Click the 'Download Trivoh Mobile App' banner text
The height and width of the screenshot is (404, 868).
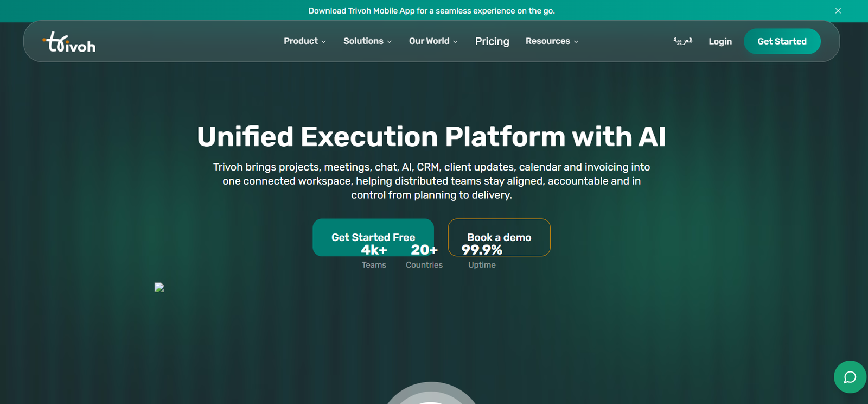(x=432, y=11)
